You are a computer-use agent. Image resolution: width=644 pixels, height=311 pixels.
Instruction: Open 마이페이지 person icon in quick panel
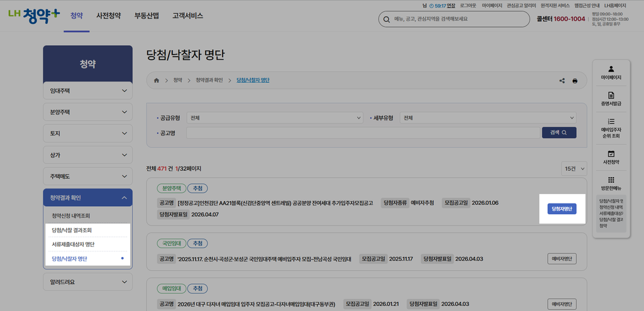point(611,69)
